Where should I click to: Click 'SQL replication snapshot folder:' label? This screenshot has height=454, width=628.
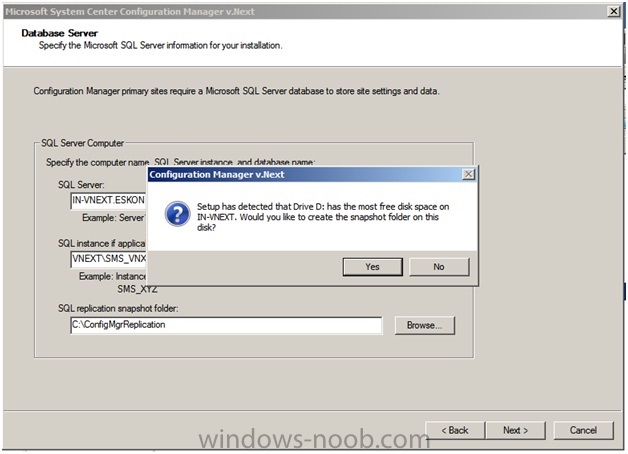point(118,308)
